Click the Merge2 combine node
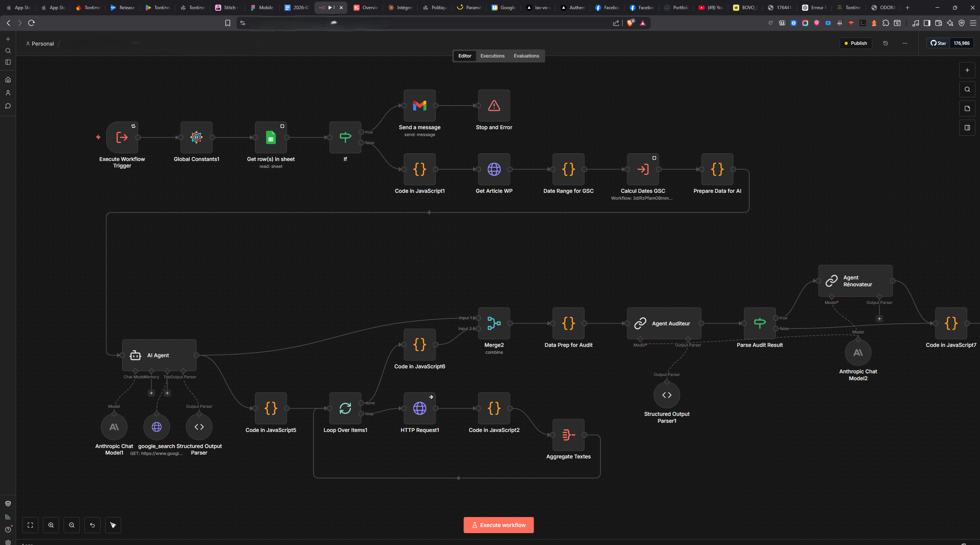 pos(494,323)
